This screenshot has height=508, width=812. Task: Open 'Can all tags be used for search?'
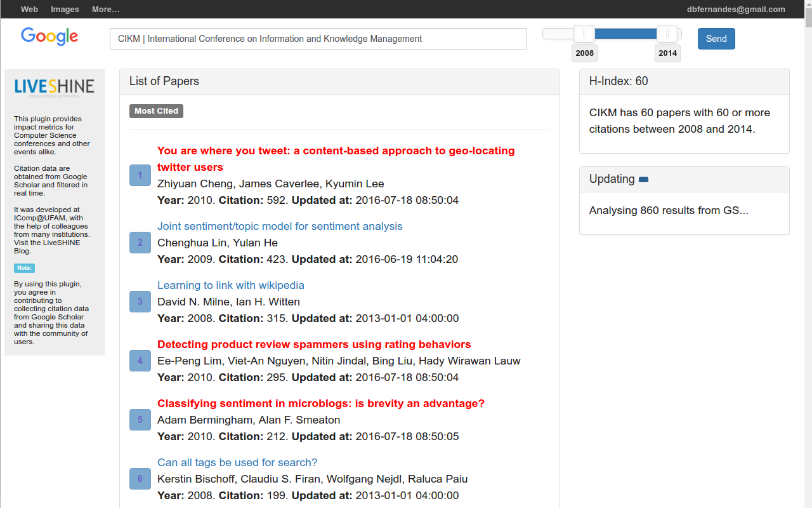(237, 462)
